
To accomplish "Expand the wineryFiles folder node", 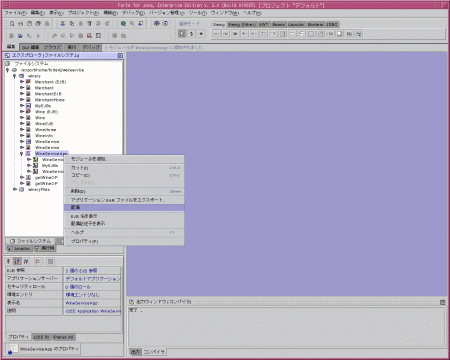I will [15, 189].
